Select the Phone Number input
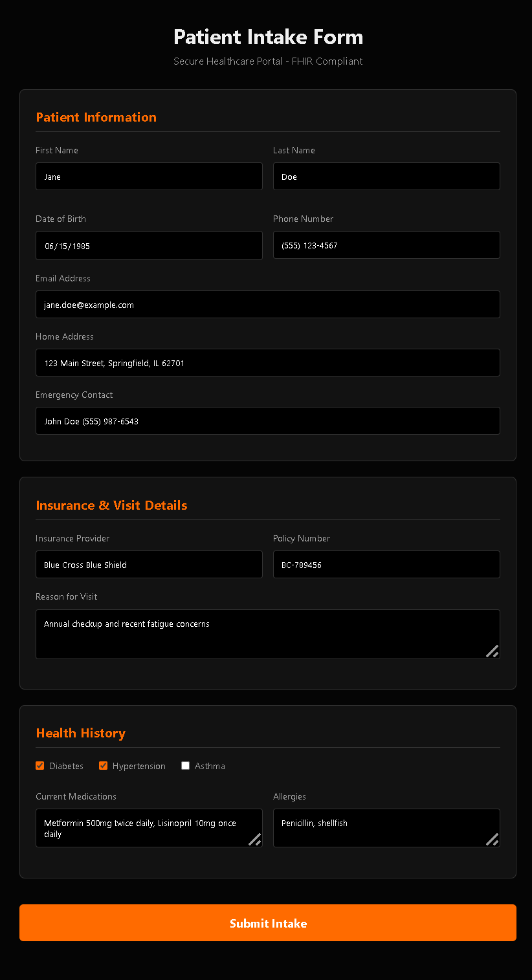 pos(386,245)
